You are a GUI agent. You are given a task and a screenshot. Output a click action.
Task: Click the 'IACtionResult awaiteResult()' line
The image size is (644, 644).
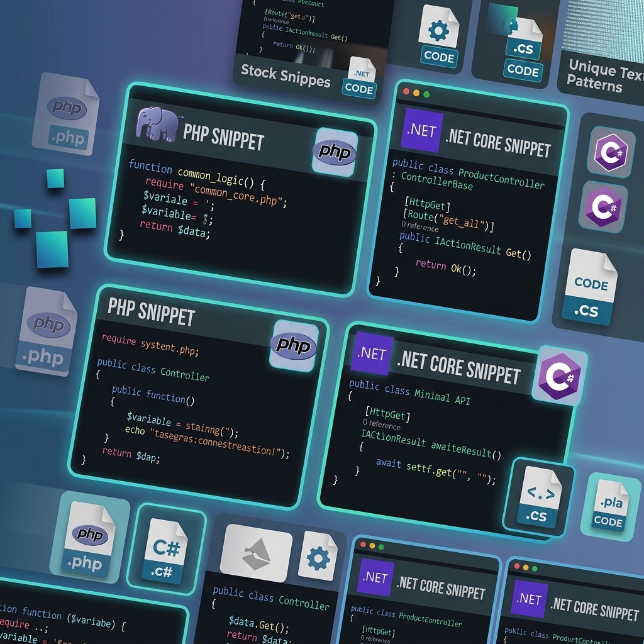(x=430, y=445)
